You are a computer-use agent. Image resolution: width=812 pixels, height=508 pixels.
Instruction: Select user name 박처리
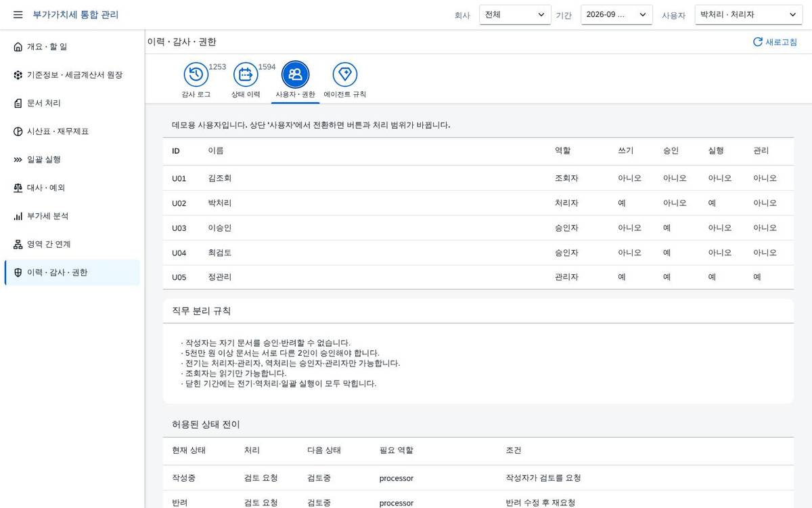point(220,203)
